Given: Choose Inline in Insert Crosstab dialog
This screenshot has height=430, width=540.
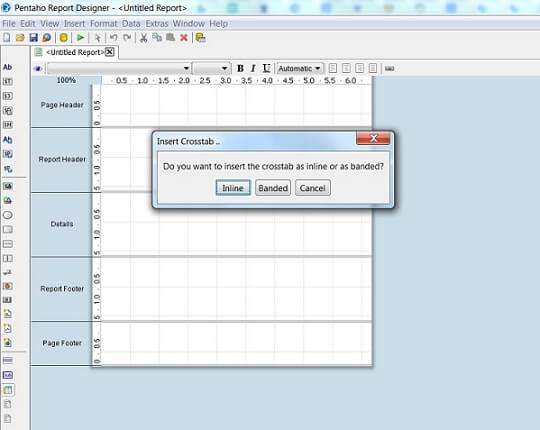Looking at the screenshot, I should 233,188.
